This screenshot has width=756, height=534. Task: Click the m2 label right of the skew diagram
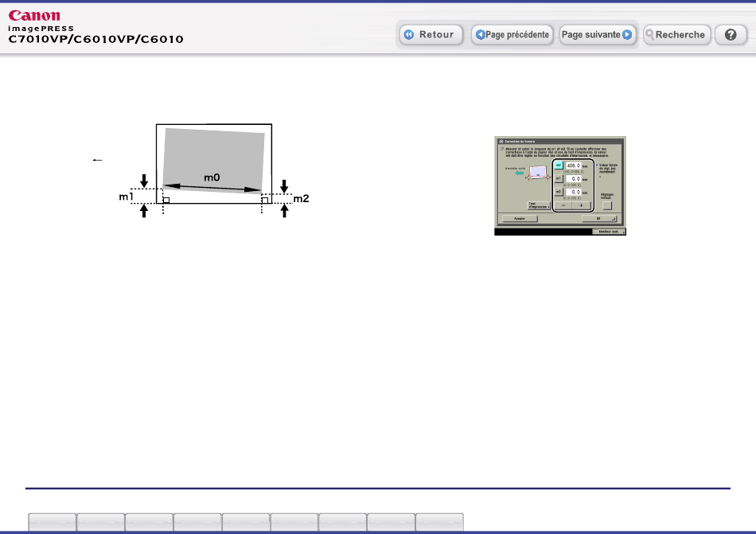pyautogui.click(x=302, y=199)
